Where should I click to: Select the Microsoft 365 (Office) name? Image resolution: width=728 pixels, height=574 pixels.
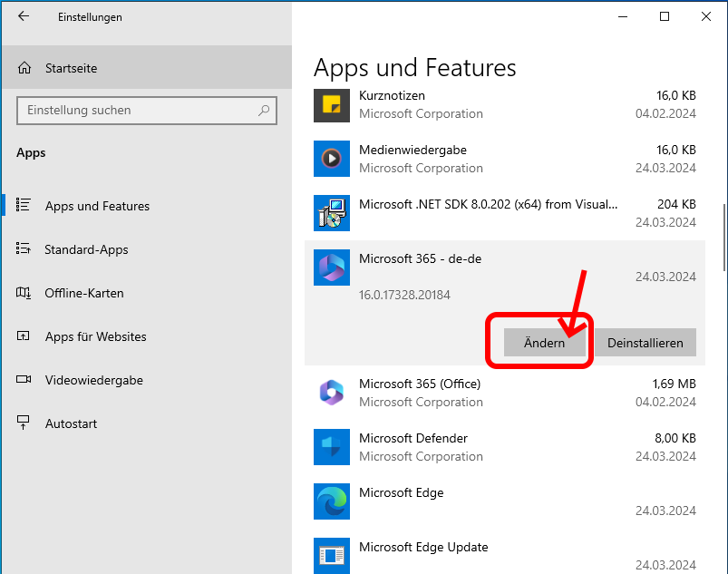[x=420, y=384]
